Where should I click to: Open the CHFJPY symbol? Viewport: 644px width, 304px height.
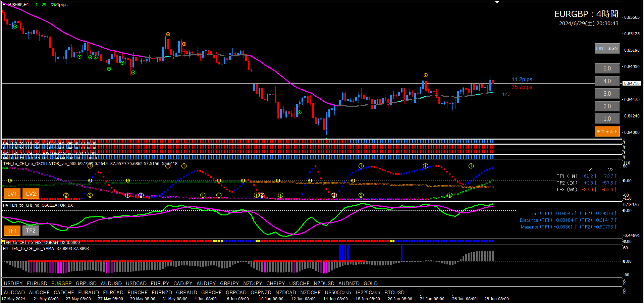(x=276, y=284)
